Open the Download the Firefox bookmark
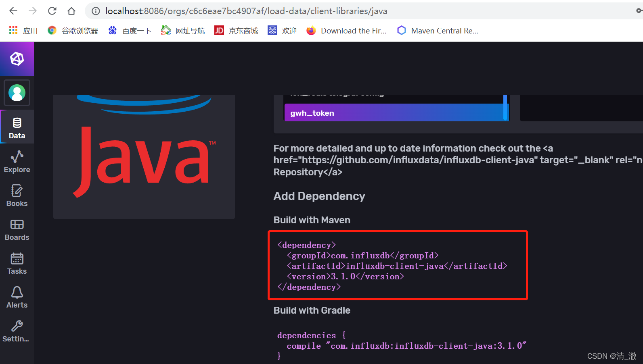 [x=346, y=31]
